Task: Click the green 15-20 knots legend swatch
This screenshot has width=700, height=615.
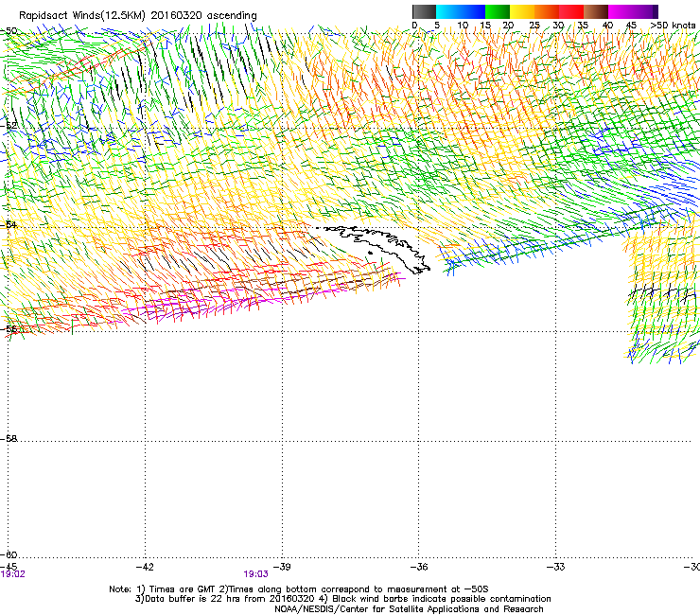Action: coord(498,11)
